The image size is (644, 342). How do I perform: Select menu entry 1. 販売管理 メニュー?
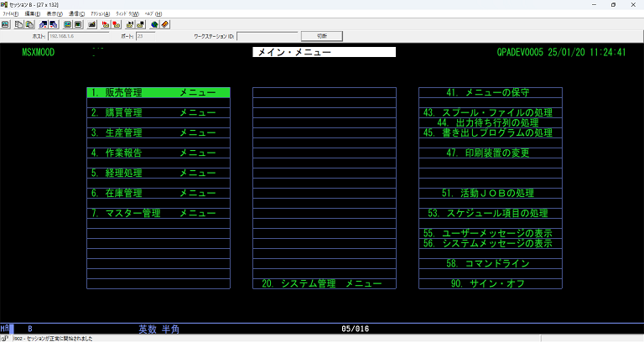[x=158, y=93]
